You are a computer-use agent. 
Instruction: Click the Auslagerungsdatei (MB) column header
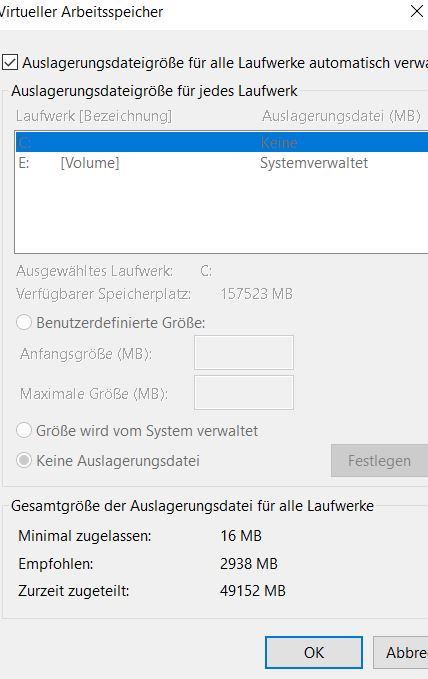point(341,116)
